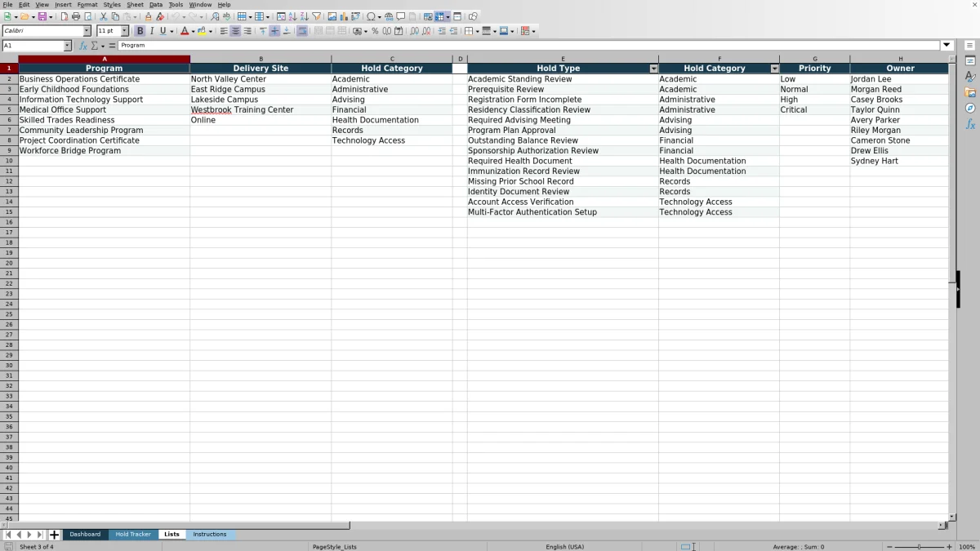Viewport: 980px width, 551px height.
Task: Click the Sort Ascending icon
Action: tap(292, 16)
